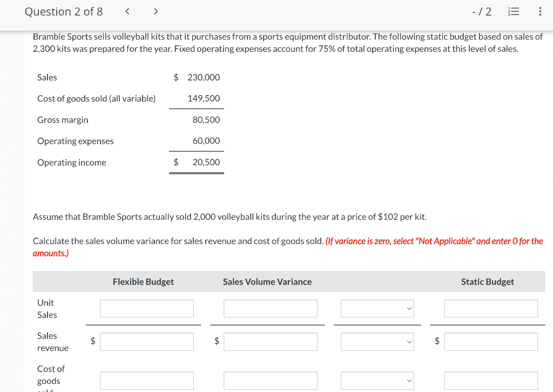Click the 'Sales revenue' row label in table
Screen dimensions: 553x392
pos(53,342)
